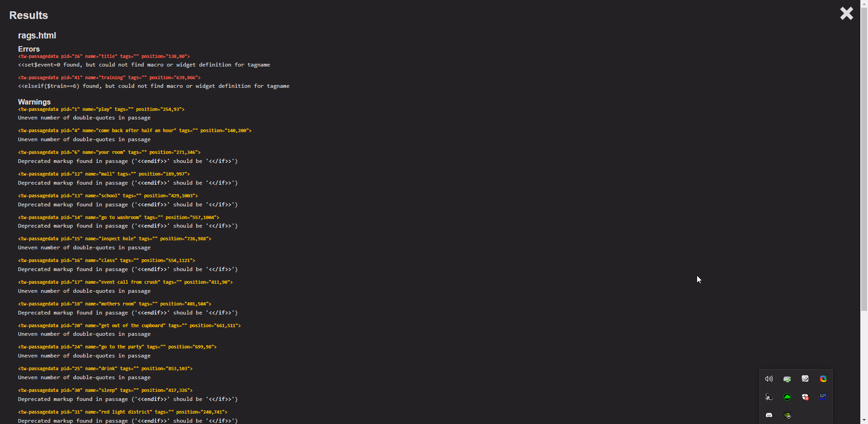This screenshot has width=868, height=424.
Task: Select the passagedata line named "play"
Action: pos(101,109)
